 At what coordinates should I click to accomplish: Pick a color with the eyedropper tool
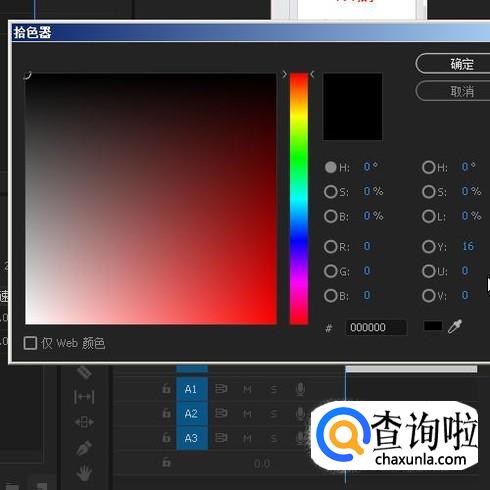coord(455,326)
